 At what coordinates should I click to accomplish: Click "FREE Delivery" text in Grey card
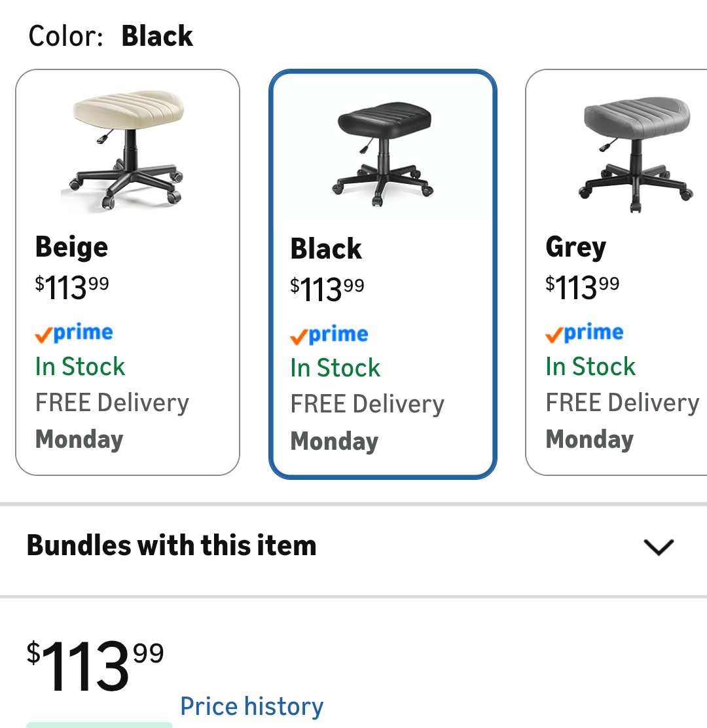(623, 402)
